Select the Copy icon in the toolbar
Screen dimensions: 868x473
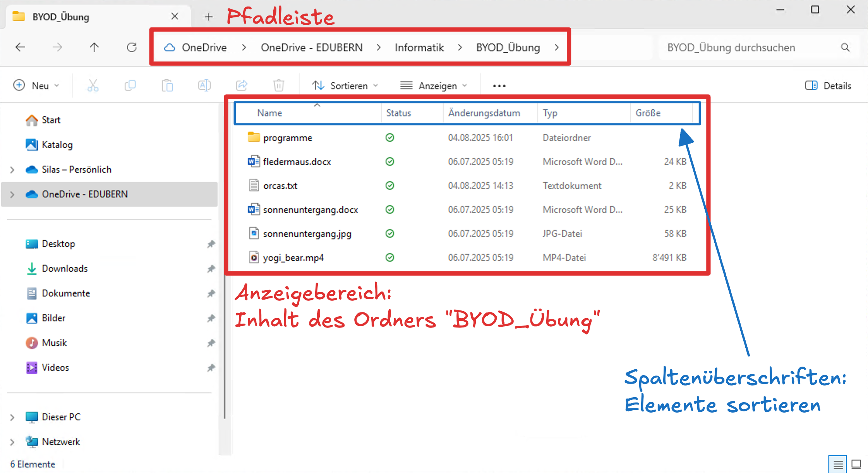click(x=130, y=85)
